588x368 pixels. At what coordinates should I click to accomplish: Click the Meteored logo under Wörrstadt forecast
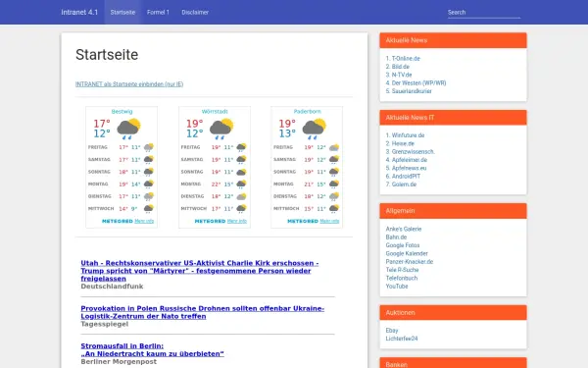pyautogui.click(x=210, y=221)
